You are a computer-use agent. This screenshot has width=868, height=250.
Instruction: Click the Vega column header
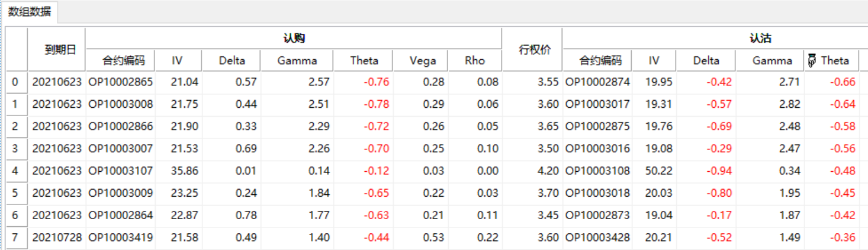click(x=422, y=60)
